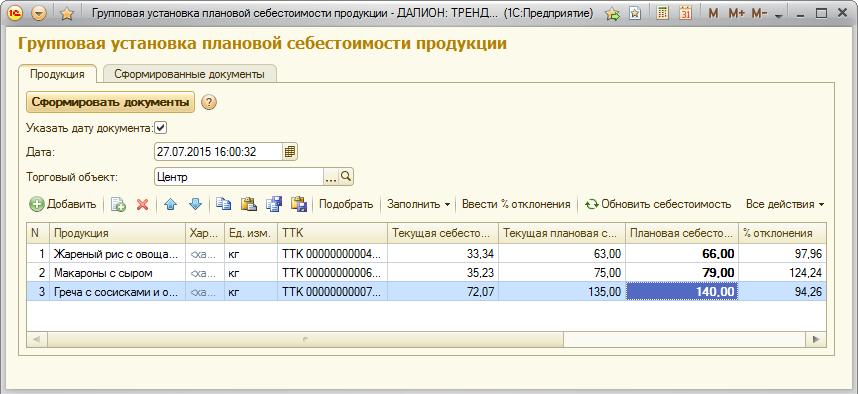Move the row up with the blue arrow

click(x=171, y=204)
